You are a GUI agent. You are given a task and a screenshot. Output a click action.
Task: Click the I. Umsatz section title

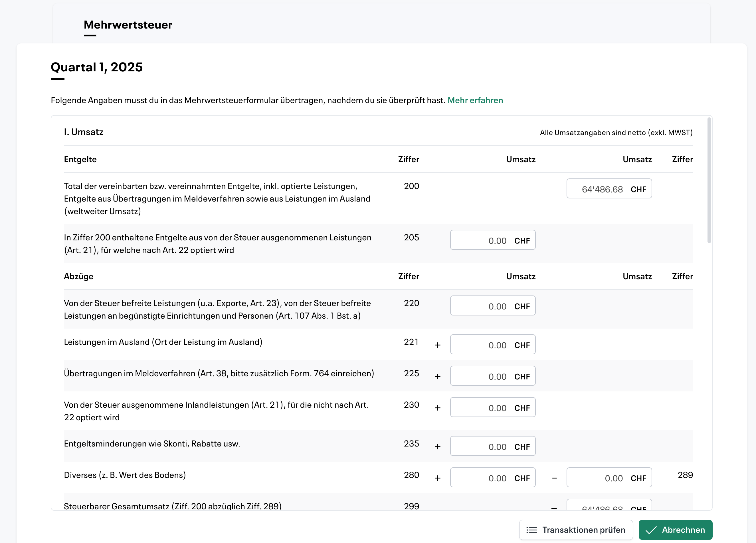[84, 132]
